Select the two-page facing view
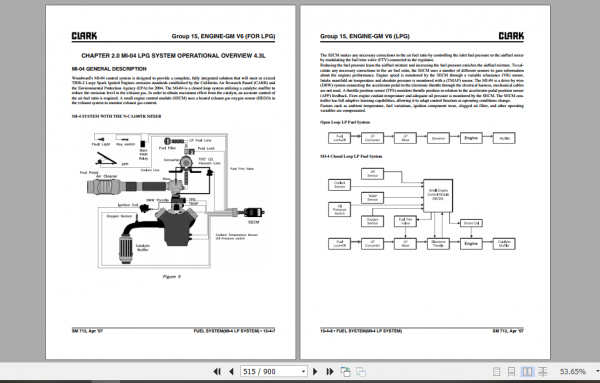 coord(527,372)
